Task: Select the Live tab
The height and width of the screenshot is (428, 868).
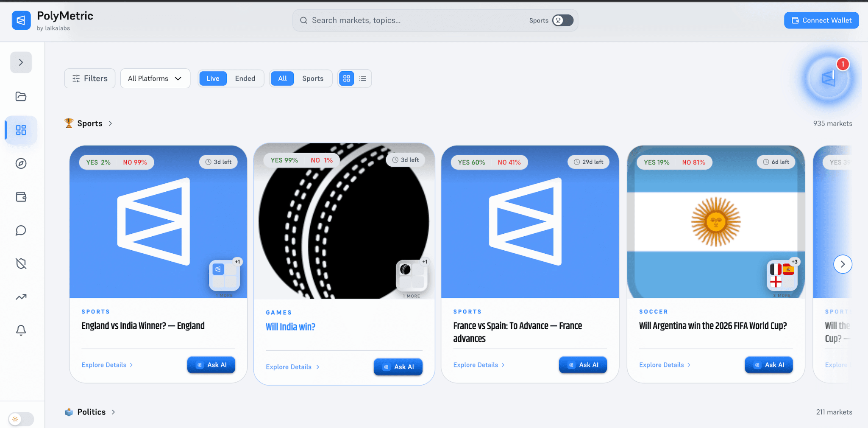Action: [213, 78]
